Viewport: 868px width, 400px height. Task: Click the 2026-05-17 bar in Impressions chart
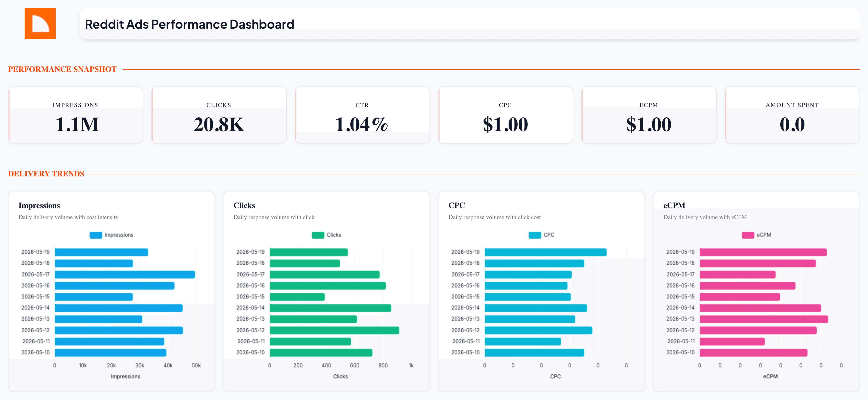[x=125, y=274]
